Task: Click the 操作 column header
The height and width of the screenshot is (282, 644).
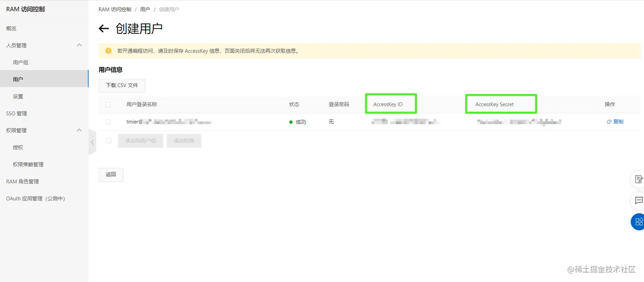Action: [x=610, y=105]
